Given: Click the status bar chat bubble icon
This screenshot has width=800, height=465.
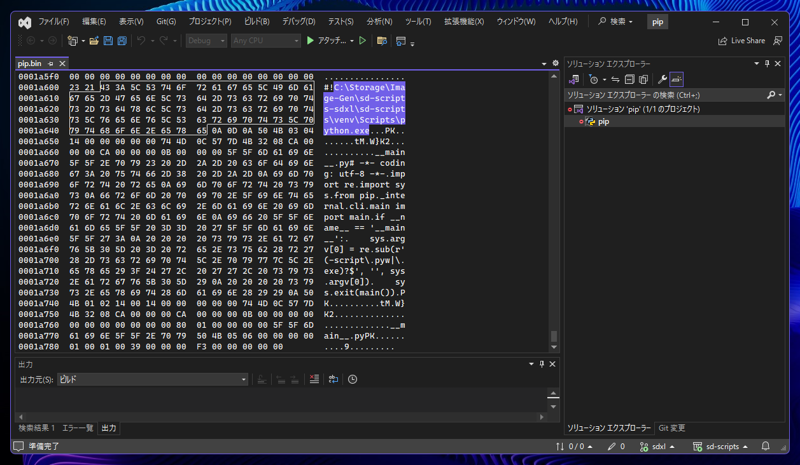Looking at the screenshot, I should pos(19,446).
